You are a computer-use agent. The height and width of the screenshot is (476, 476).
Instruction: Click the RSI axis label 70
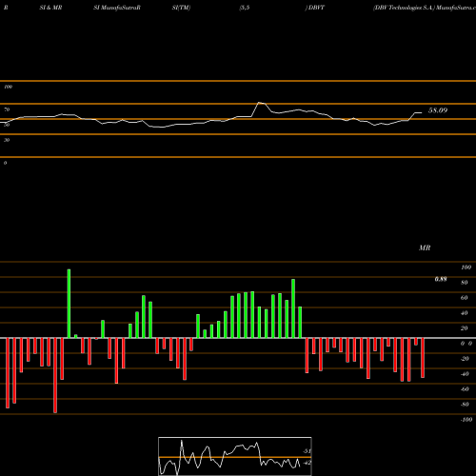click(7, 109)
